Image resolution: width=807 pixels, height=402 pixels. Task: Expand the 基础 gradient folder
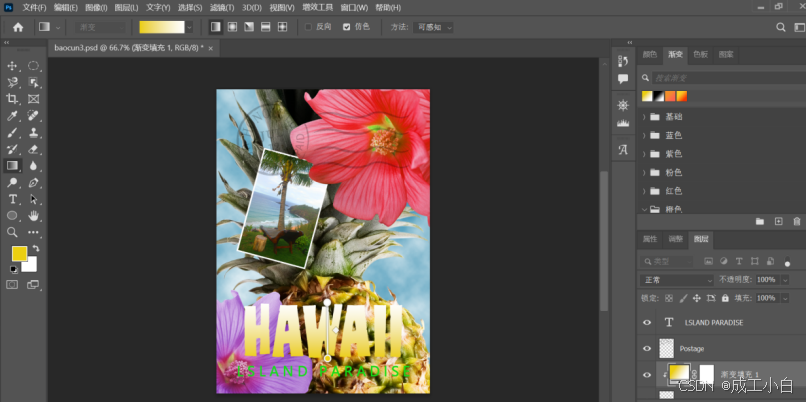click(644, 117)
